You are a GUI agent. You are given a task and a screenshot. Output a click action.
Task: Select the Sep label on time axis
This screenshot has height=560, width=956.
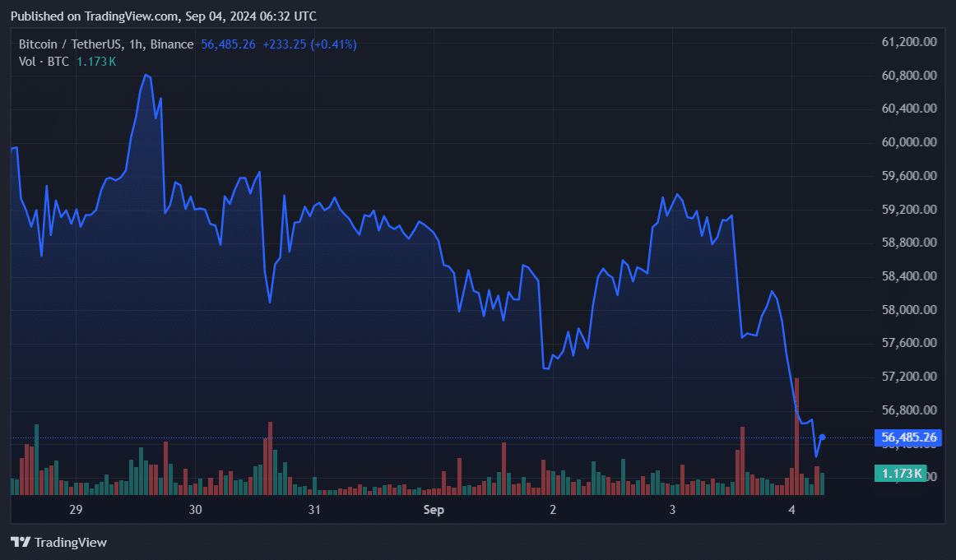(434, 510)
